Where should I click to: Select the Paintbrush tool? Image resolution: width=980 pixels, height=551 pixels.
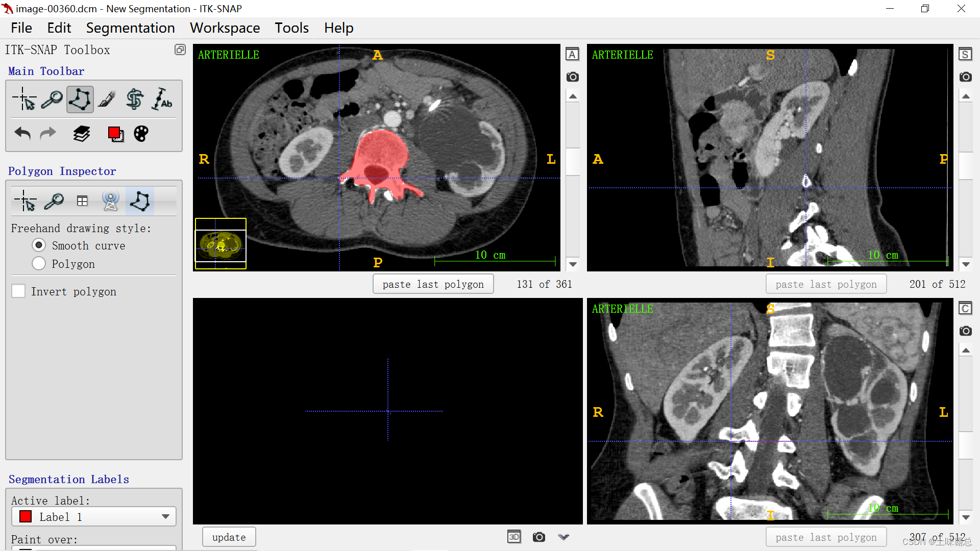coord(107,99)
